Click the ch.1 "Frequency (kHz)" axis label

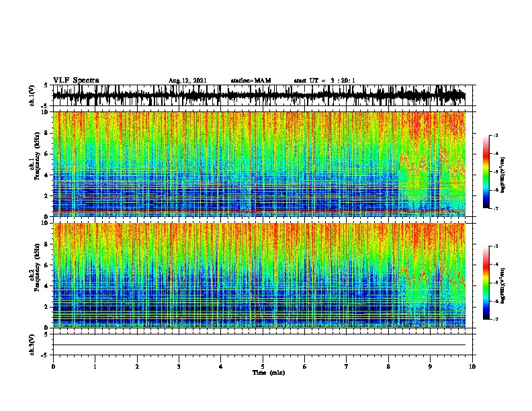point(37,156)
